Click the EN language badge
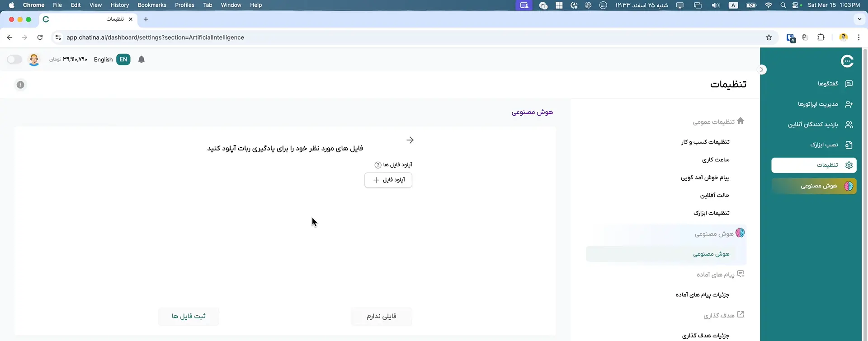The width and height of the screenshot is (868, 341). click(123, 60)
